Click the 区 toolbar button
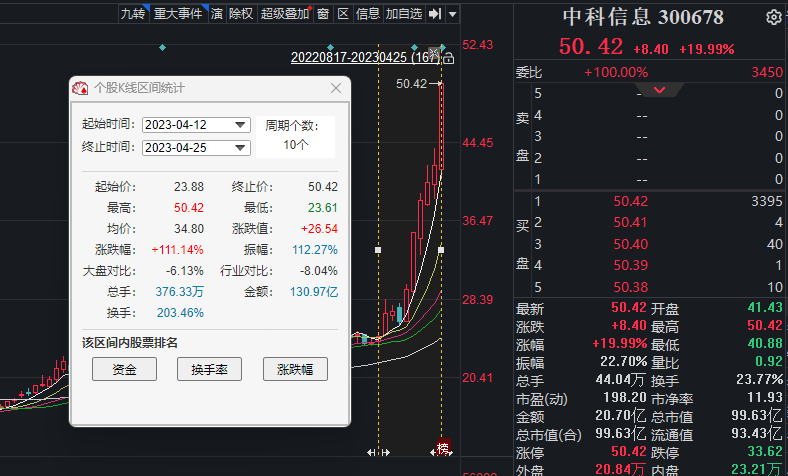 [x=343, y=14]
